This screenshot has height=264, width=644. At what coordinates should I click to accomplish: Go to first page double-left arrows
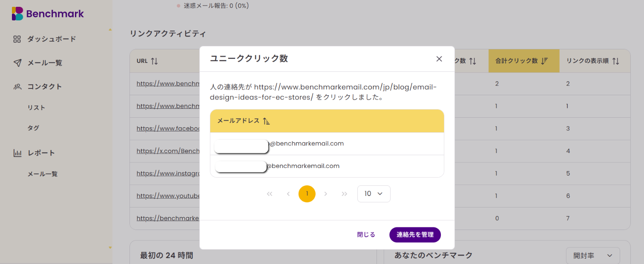pos(269,194)
